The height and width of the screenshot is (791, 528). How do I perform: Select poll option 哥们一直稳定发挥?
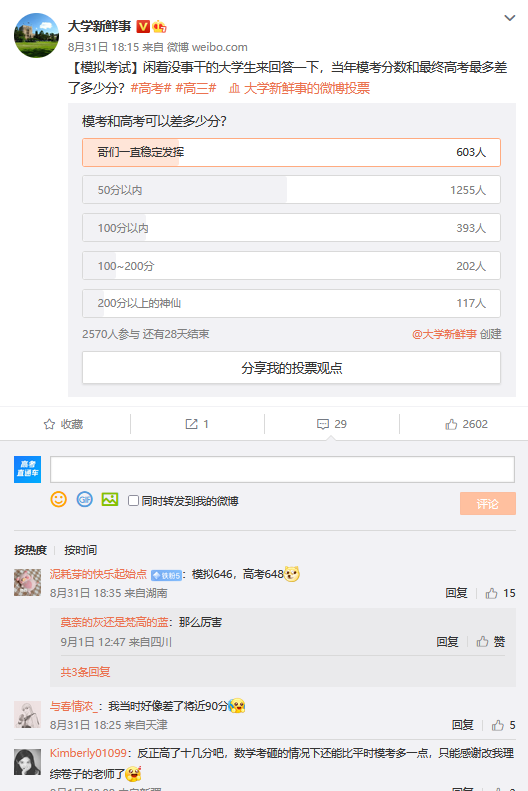point(291,152)
